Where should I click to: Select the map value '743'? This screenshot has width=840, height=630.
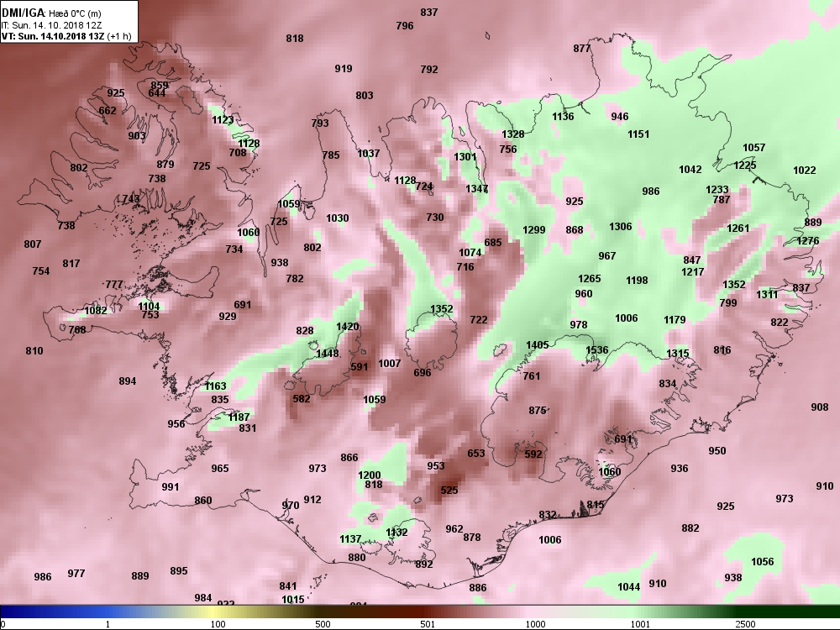click(131, 199)
